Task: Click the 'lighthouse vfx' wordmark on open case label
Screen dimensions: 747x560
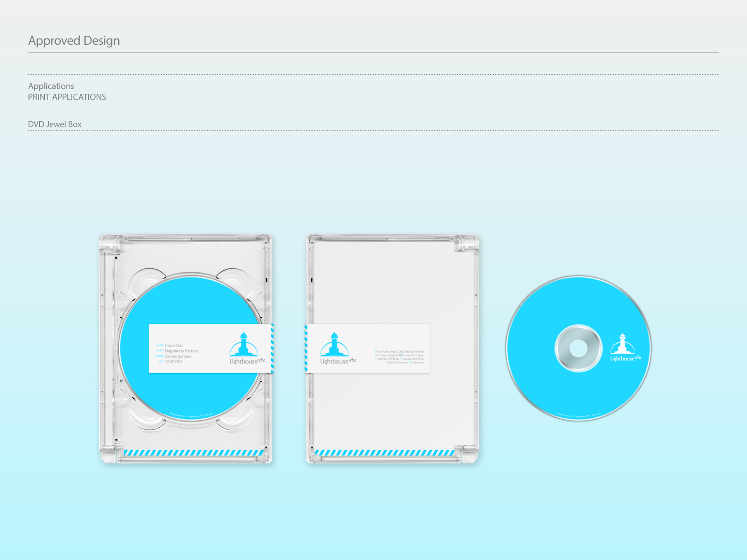Action: pos(247,361)
